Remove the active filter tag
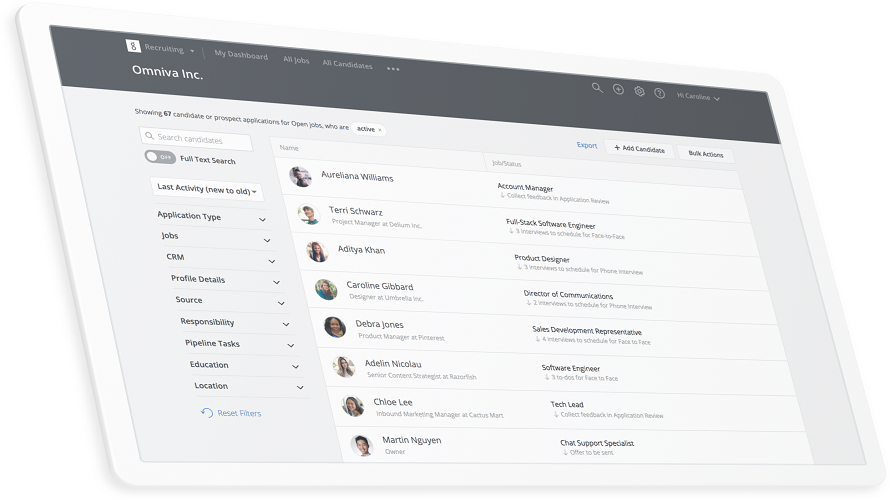890x500 pixels. click(380, 130)
